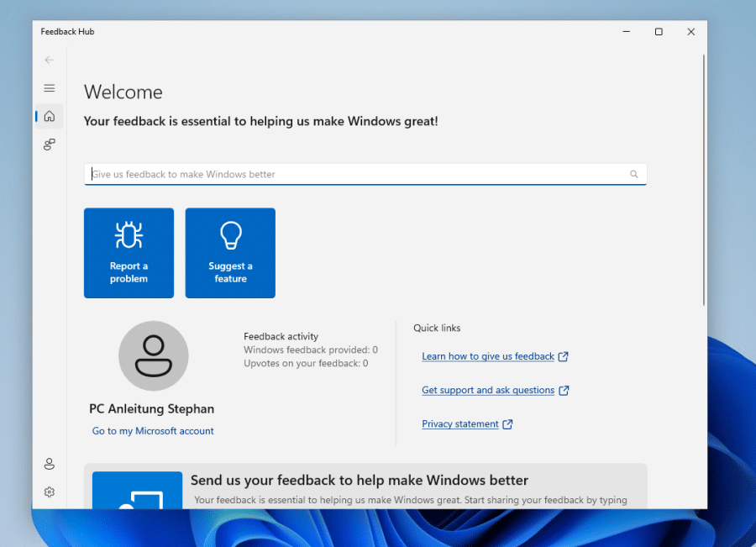Image resolution: width=756 pixels, height=547 pixels.
Task: Click the feedback banner thumbnail image
Action: pyautogui.click(x=137, y=491)
